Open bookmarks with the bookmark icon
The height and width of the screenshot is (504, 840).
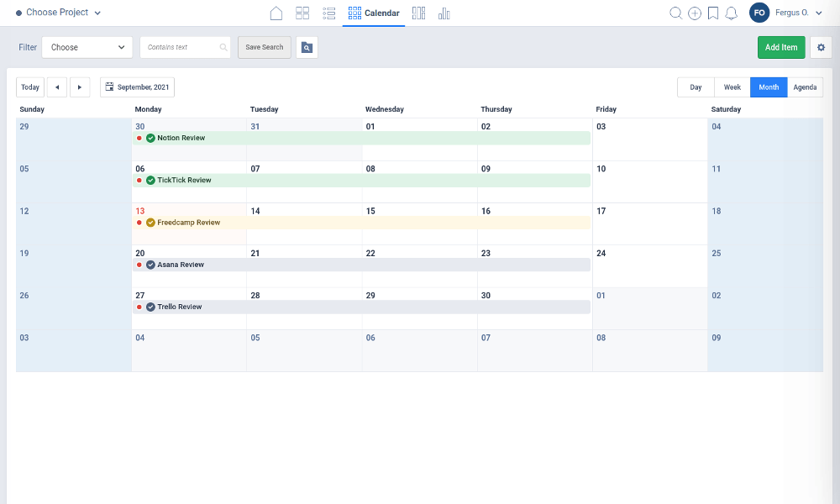click(713, 13)
